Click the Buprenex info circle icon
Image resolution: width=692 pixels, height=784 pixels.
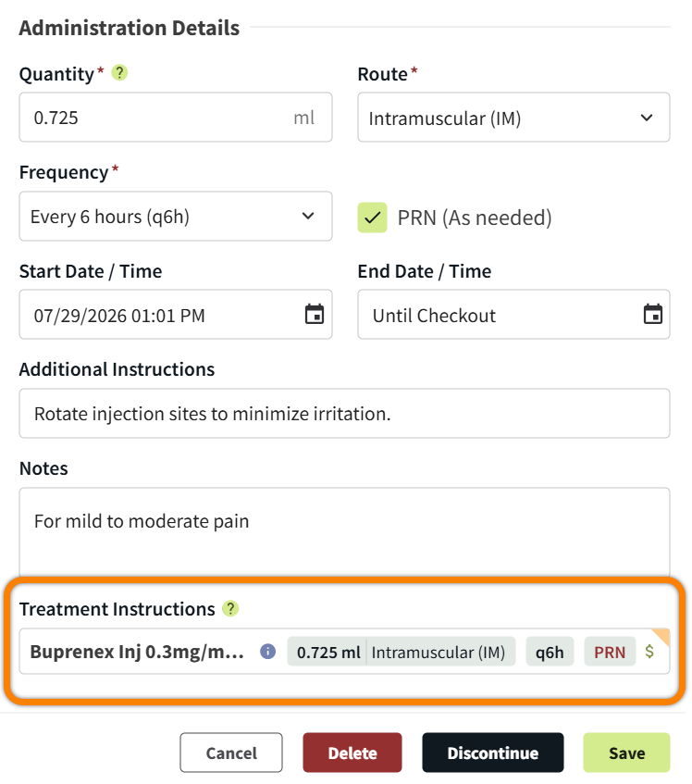click(267, 652)
